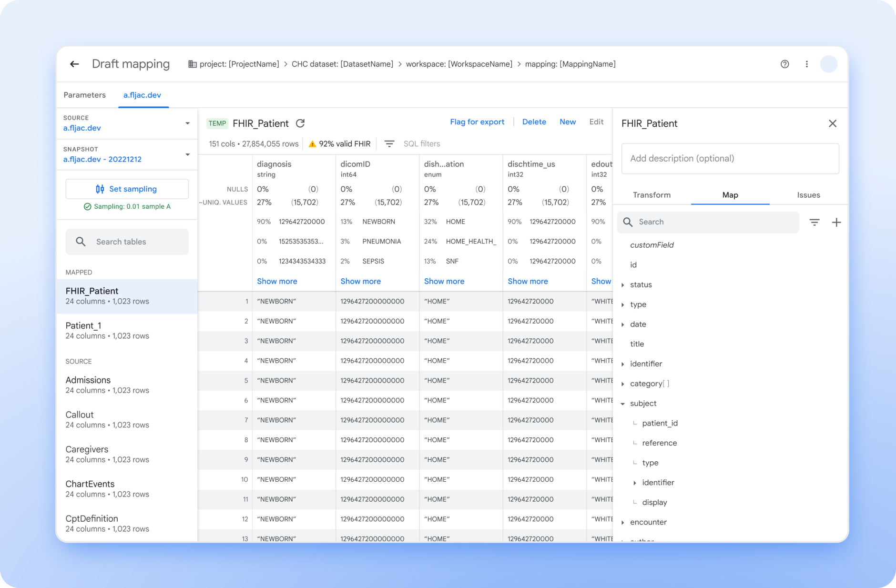The width and height of the screenshot is (896, 588).
Task: Add a new field with plus icon
Action: (836, 222)
